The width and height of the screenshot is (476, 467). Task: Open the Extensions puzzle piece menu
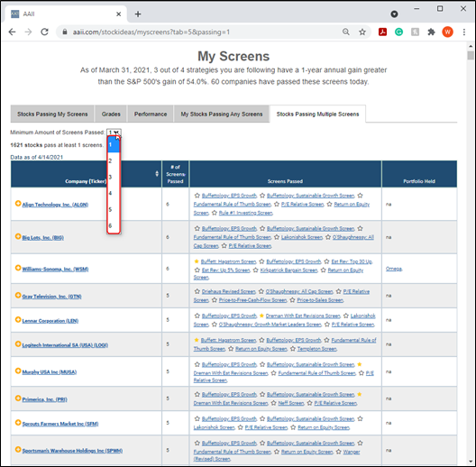[431, 32]
